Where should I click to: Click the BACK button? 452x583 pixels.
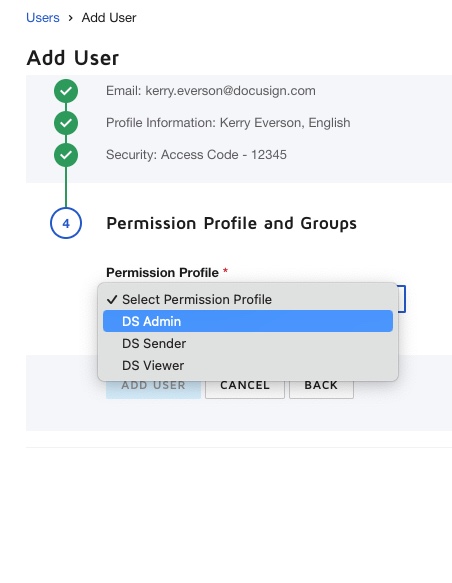pyautogui.click(x=321, y=387)
